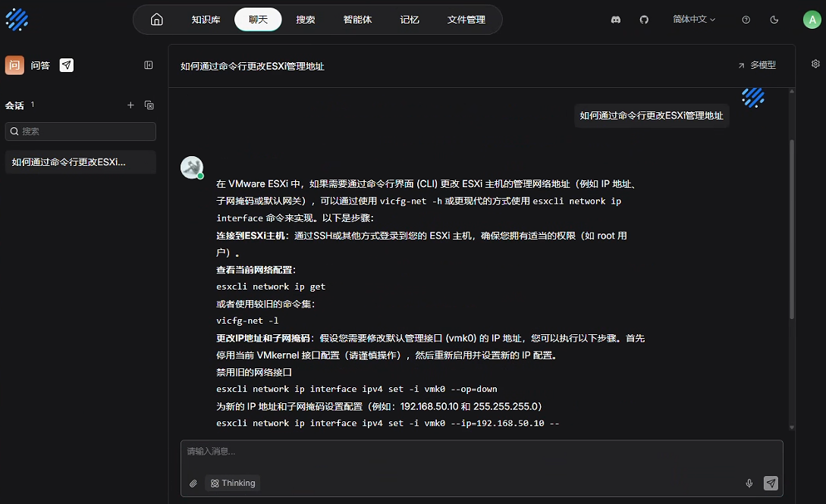This screenshot has height=504, width=826.
Task: Switch to the 记忆 tab
Action: click(x=410, y=20)
